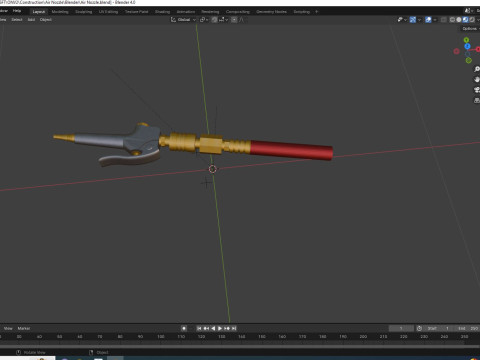Switch to the Sculpting workspace tab
Image resolution: width=480 pixels, height=360 pixels.
[x=83, y=12]
